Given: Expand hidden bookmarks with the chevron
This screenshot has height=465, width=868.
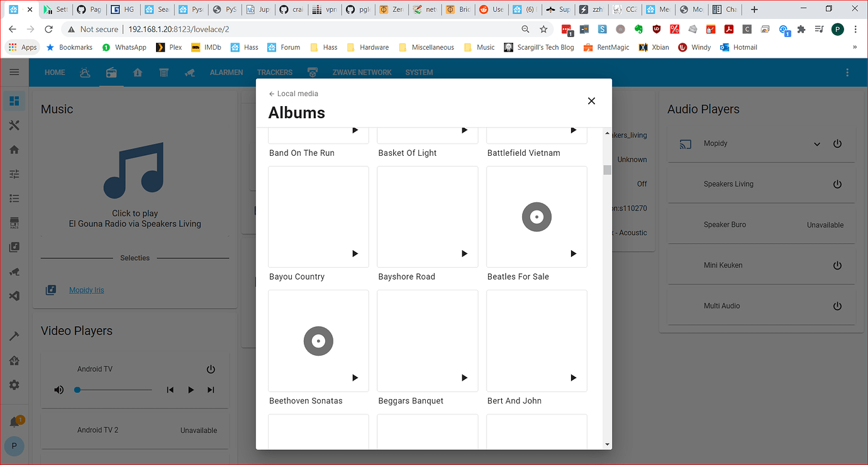Looking at the screenshot, I should (855, 47).
